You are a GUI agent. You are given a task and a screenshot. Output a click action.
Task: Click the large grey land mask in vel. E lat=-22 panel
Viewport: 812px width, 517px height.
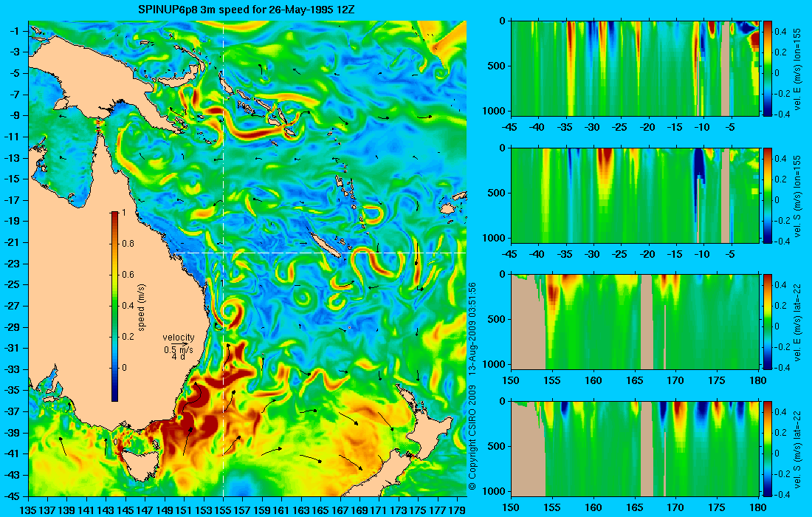[x=529, y=323]
